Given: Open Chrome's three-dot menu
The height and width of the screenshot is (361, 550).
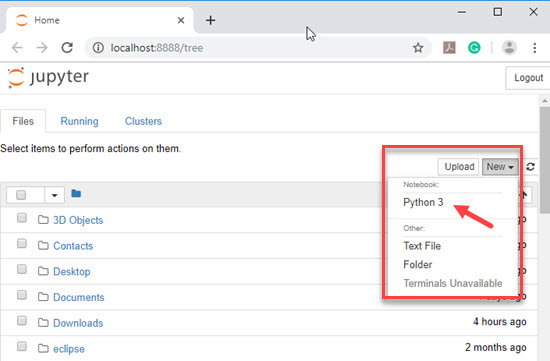Looking at the screenshot, I should [x=535, y=48].
